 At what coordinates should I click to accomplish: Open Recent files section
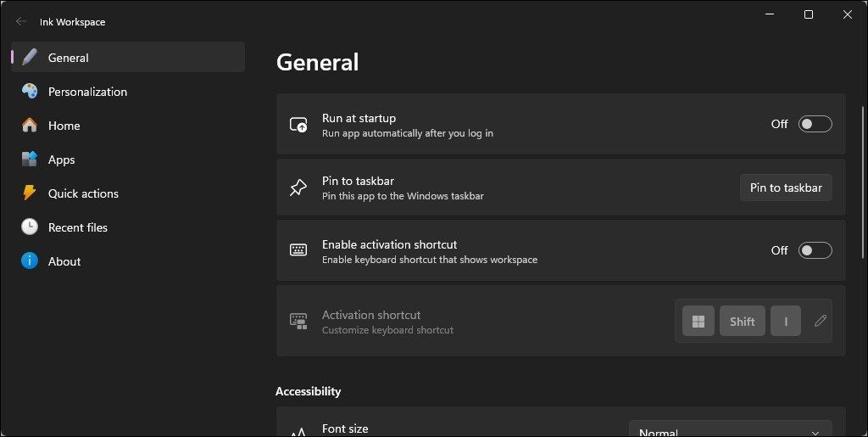[128, 227]
